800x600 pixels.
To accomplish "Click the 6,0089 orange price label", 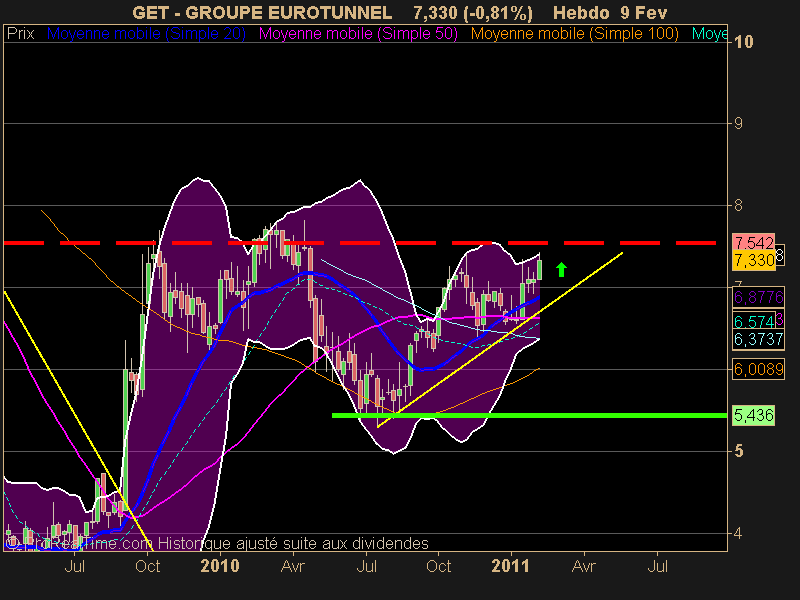I will pos(758,368).
